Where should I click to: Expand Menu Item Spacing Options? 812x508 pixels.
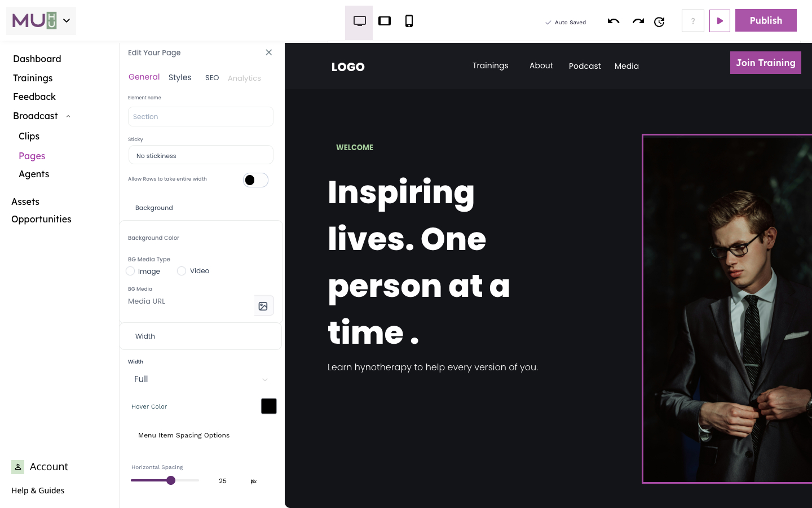coord(184,435)
